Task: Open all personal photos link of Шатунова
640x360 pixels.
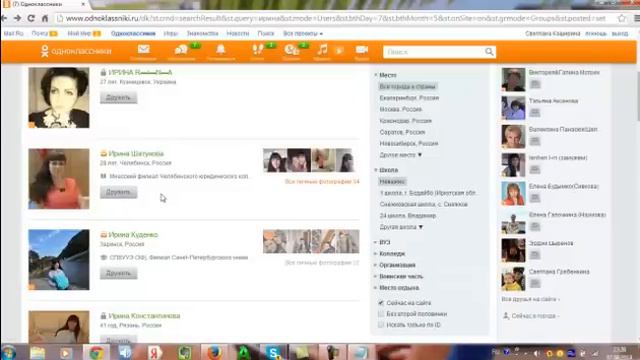Action: pos(322,182)
